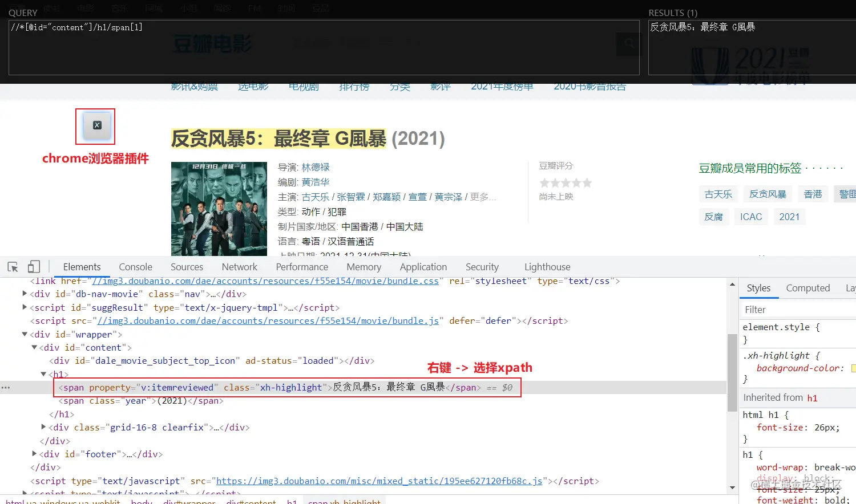
Task: Click the movie poster thumbnail
Action: pos(219,209)
